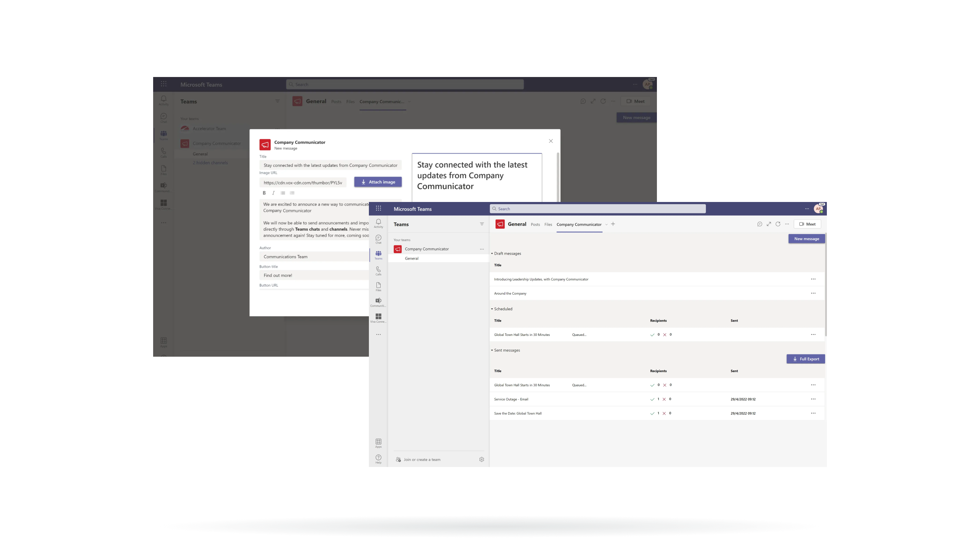Open options for Around the Company draft
Image resolution: width=980 pixels, height=554 pixels.
click(x=813, y=293)
